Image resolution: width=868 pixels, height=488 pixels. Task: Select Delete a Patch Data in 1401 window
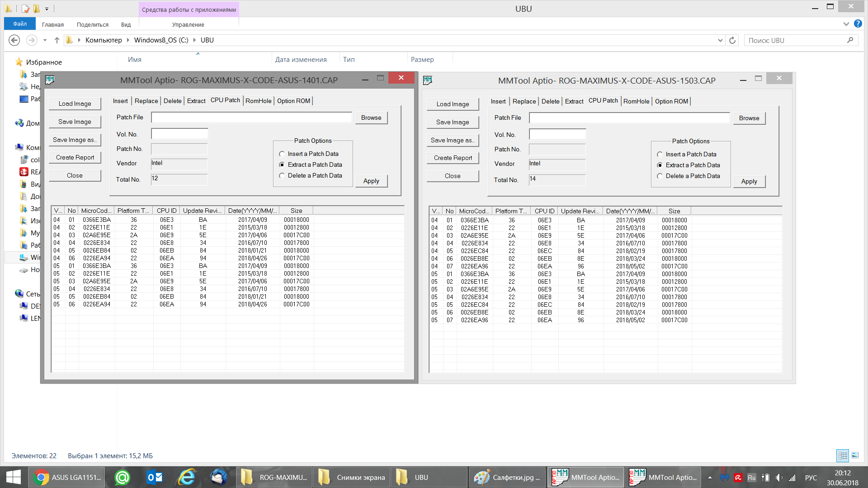pos(282,176)
